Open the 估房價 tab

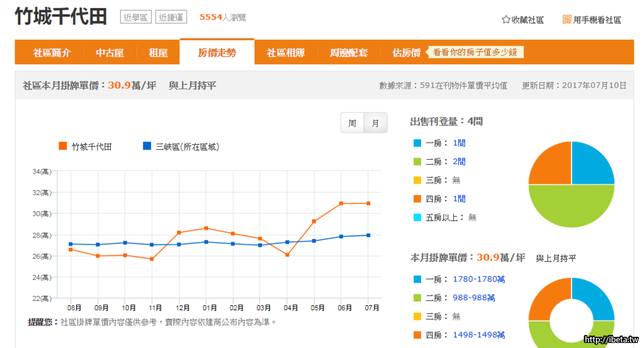(x=406, y=53)
